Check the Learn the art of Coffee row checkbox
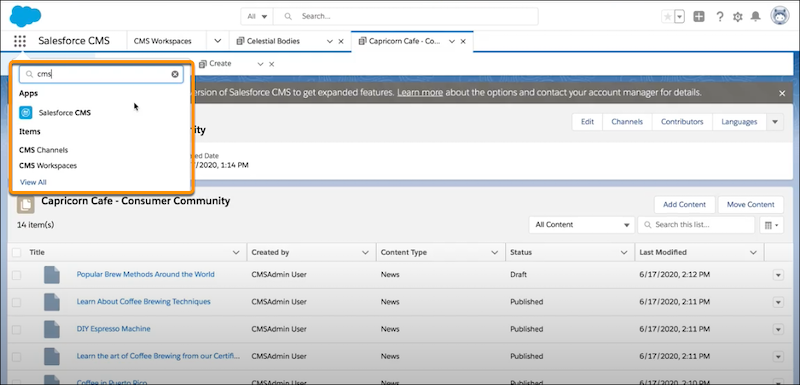800x385 pixels. [x=16, y=356]
